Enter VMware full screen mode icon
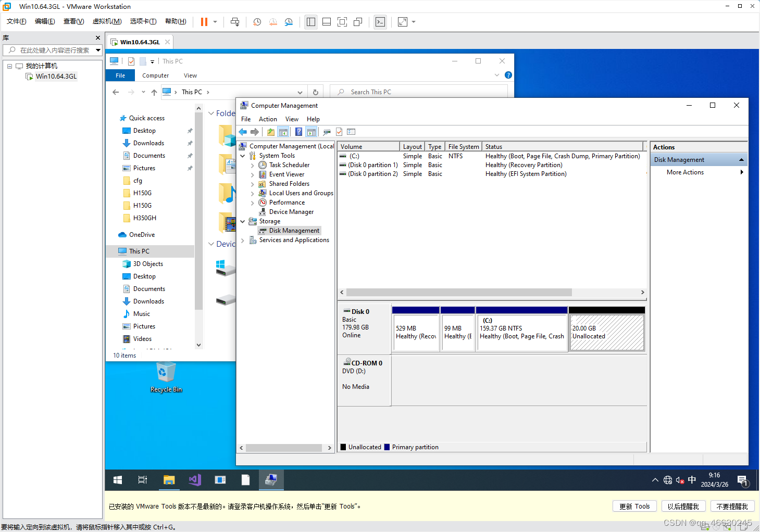The width and height of the screenshot is (760, 532). pyautogui.click(x=342, y=22)
